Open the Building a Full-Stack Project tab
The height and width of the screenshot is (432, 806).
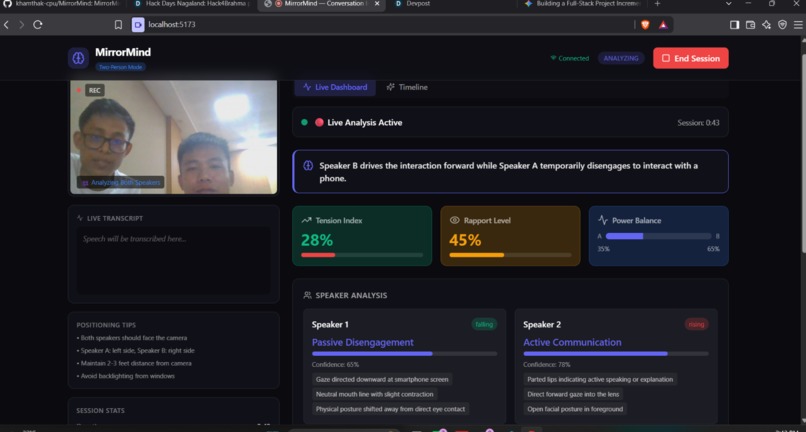pos(582,4)
